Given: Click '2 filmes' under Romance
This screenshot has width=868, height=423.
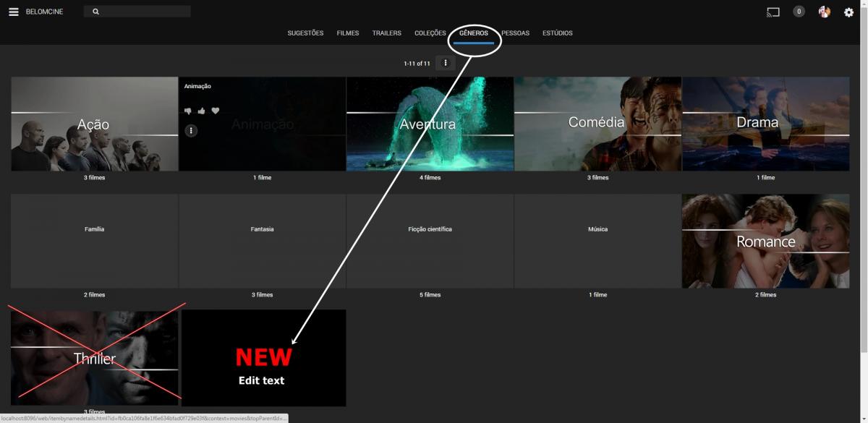Looking at the screenshot, I should click(x=766, y=295).
